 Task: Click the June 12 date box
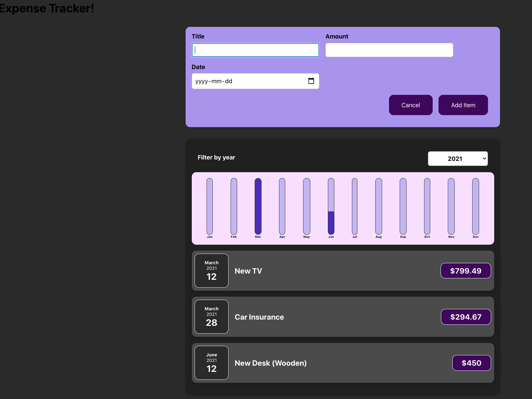(211, 363)
